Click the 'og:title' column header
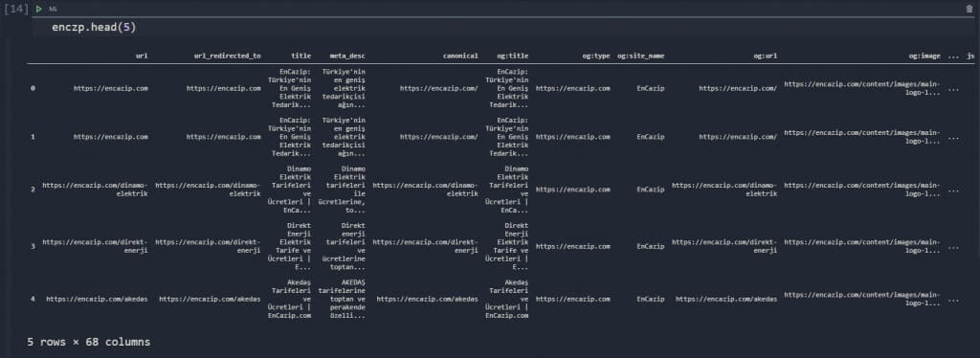Screen dimensions: 980x358 513,56
